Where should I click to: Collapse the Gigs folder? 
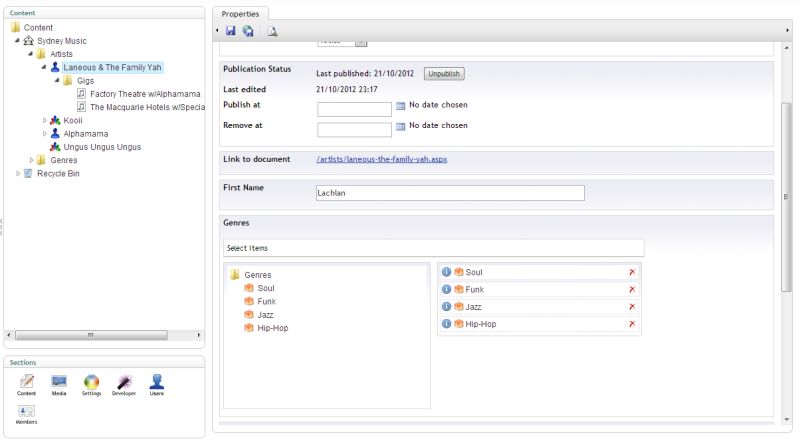57,80
